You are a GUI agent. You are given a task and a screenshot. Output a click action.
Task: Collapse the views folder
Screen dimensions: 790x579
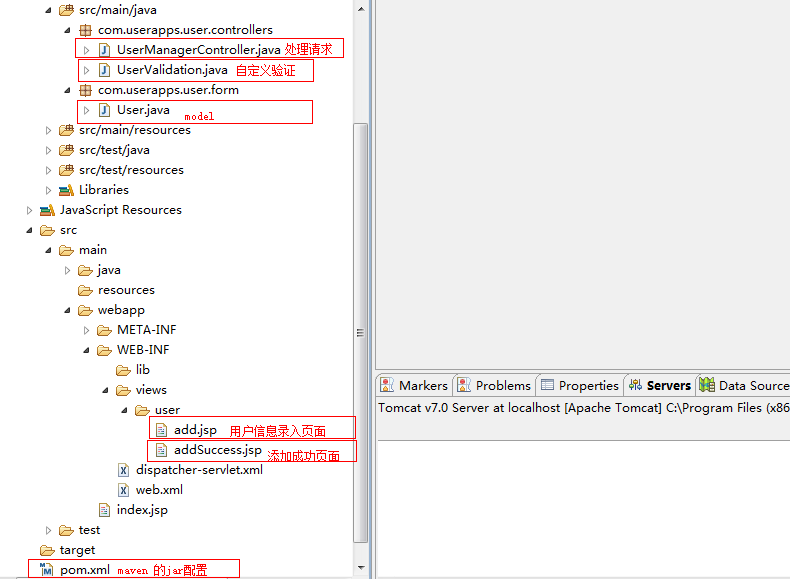(105, 390)
